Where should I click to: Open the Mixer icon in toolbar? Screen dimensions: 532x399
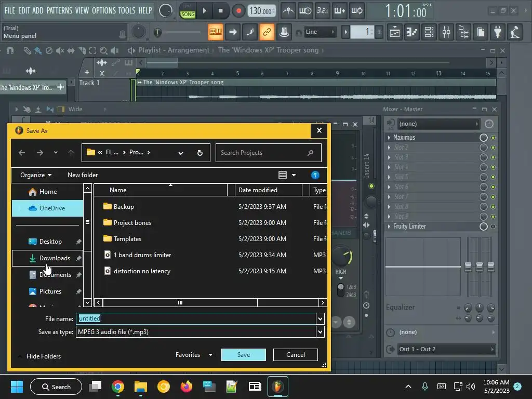tap(446, 32)
